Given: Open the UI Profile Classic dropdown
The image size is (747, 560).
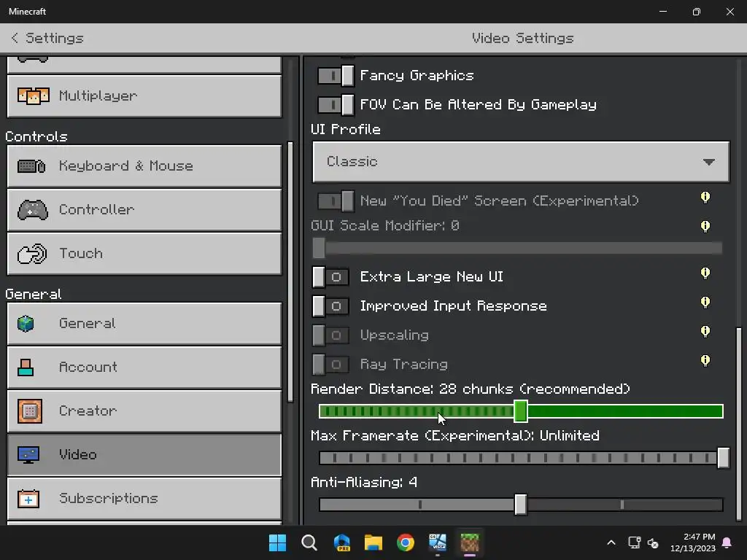Looking at the screenshot, I should click(x=521, y=162).
